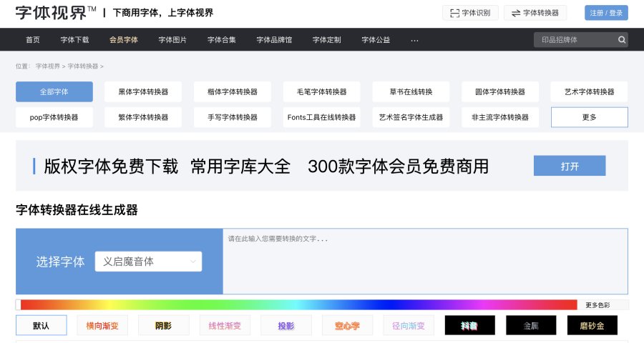The image size is (644, 343).
Task: Open the 选择字体 font dropdown
Action: point(148,262)
